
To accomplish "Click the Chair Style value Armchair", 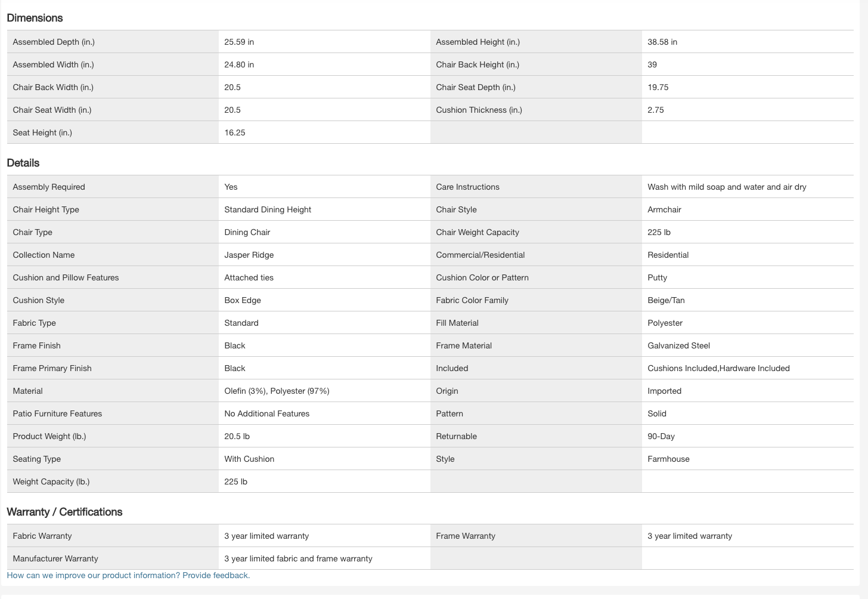I will click(x=664, y=209).
